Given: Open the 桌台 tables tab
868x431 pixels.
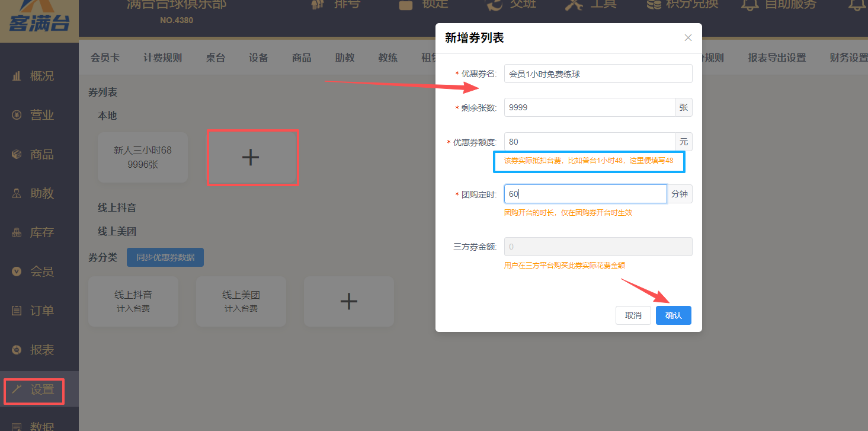Looking at the screenshot, I should click(216, 58).
